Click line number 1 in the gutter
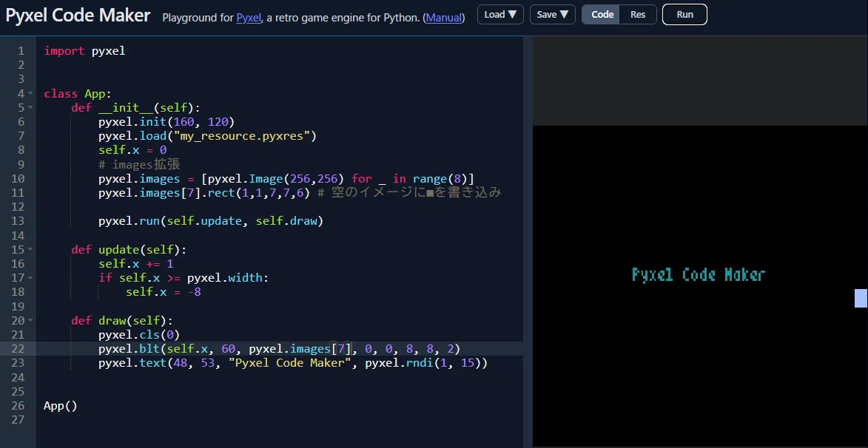This screenshot has height=448, width=868. (21, 51)
